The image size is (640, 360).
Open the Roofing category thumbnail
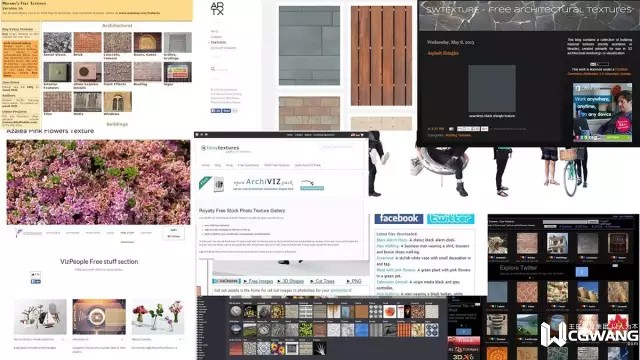click(x=147, y=72)
